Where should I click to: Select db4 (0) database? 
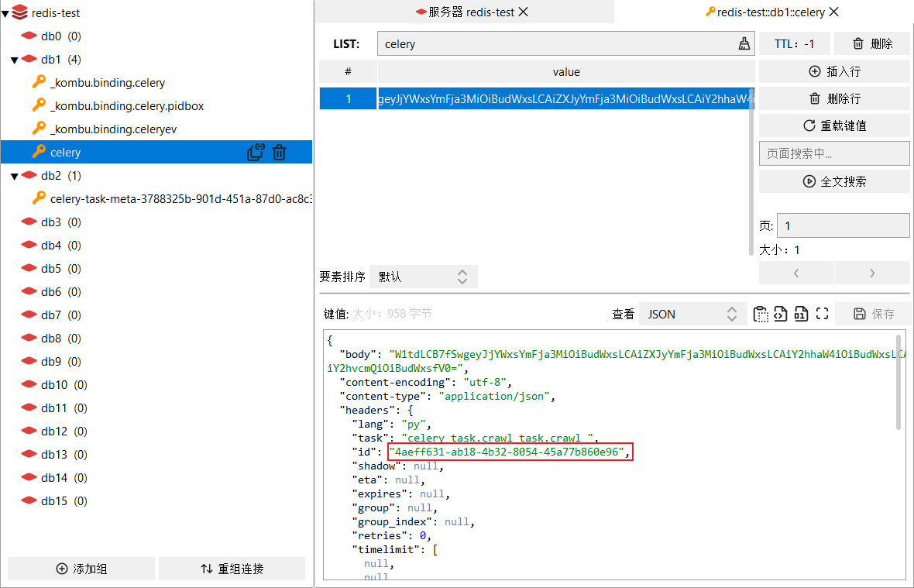(61, 246)
